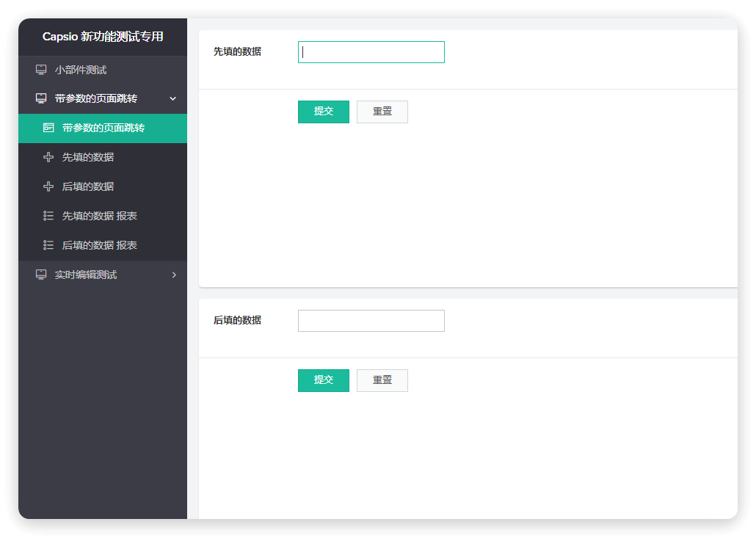Select the 带参数的页面跳转 parent menu label
The image size is (756, 541).
[x=96, y=98]
